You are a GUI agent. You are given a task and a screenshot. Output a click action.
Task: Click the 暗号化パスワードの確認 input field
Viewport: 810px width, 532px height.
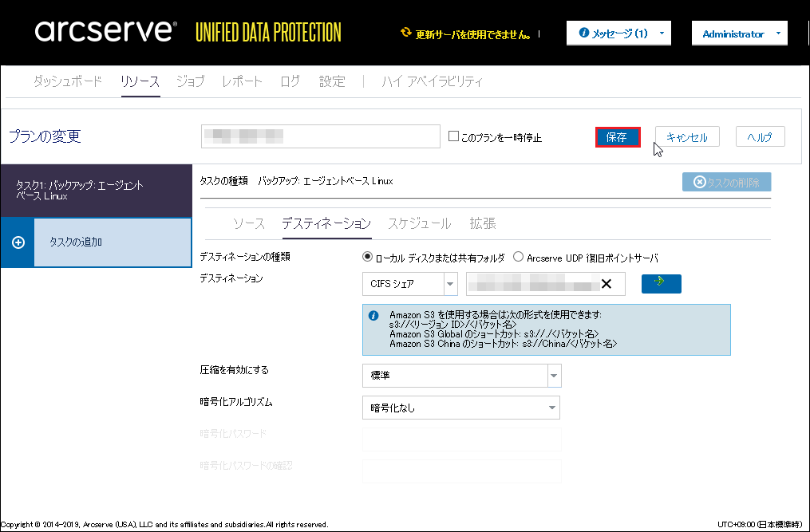(x=462, y=471)
